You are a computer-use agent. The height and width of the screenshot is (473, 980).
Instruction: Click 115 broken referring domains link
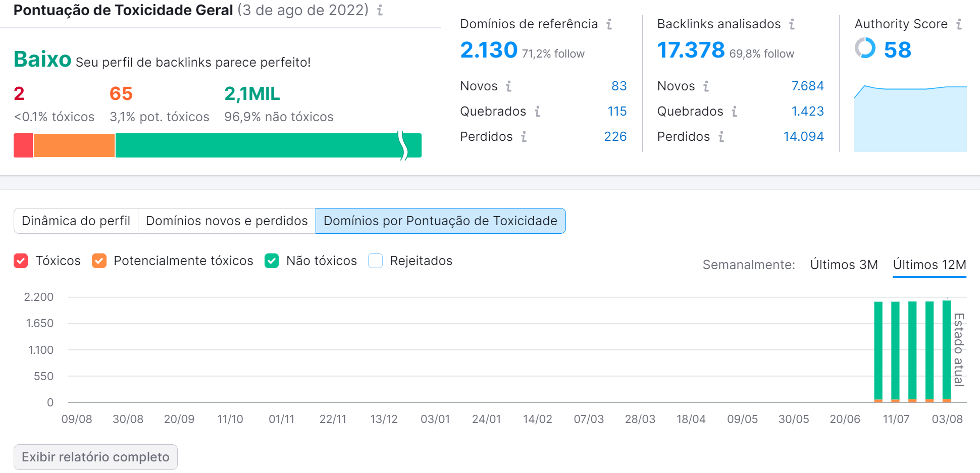617,112
